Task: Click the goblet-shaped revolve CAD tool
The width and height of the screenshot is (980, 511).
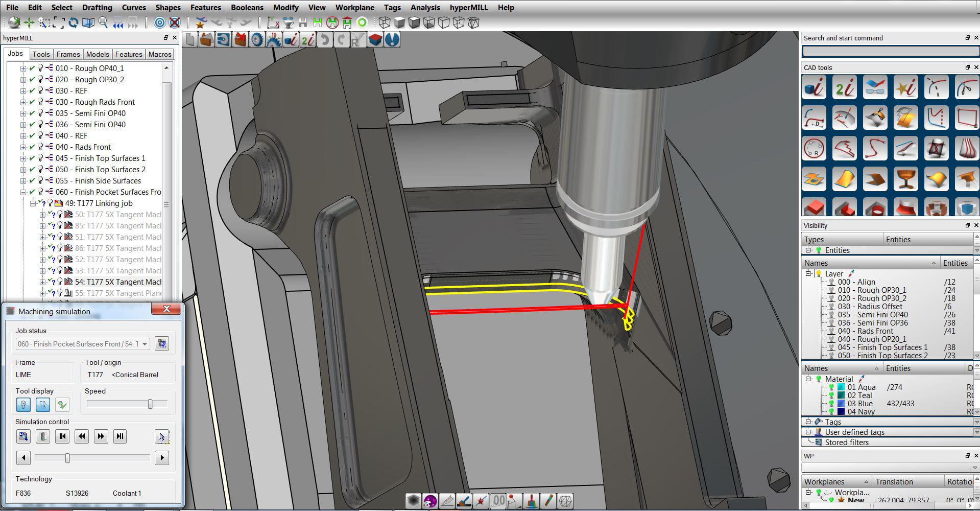Action: click(906, 179)
